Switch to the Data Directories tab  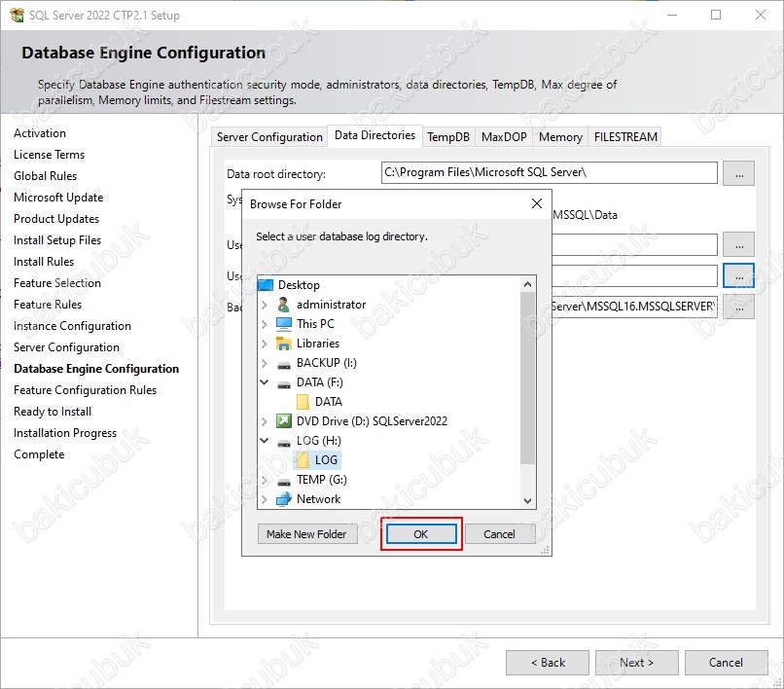click(x=375, y=135)
